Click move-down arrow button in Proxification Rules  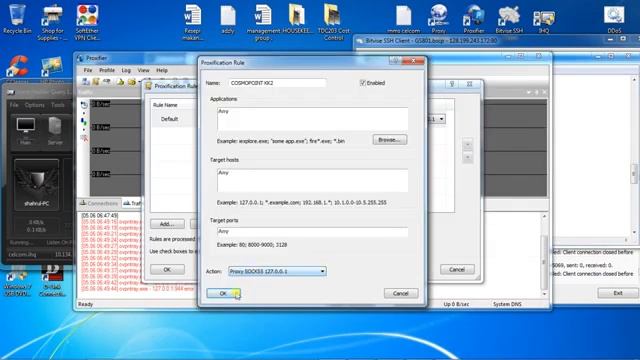click(468, 158)
